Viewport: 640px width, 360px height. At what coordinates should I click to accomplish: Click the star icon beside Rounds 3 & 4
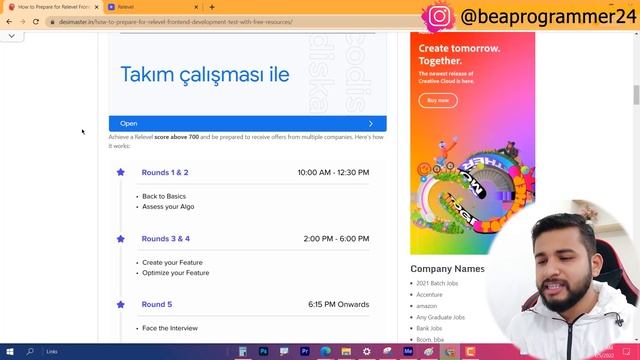coord(120,239)
